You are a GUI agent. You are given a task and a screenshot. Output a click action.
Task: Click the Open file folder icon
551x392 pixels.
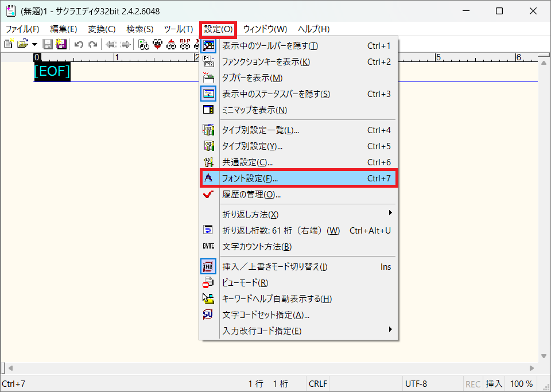[x=22, y=44]
